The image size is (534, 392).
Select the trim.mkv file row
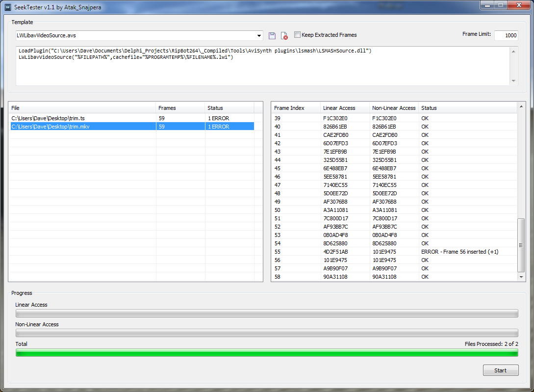(x=132, y=127)
